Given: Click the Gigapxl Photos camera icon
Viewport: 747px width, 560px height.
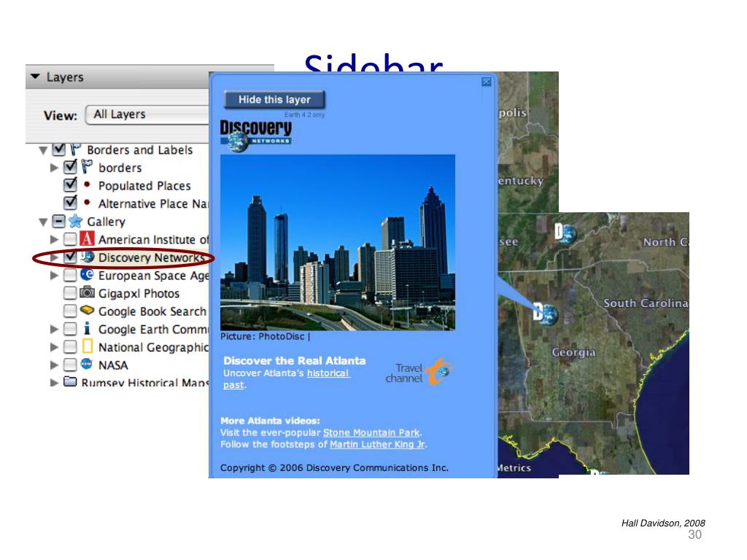Looking at the screenshot, I should tap(87, 292).
